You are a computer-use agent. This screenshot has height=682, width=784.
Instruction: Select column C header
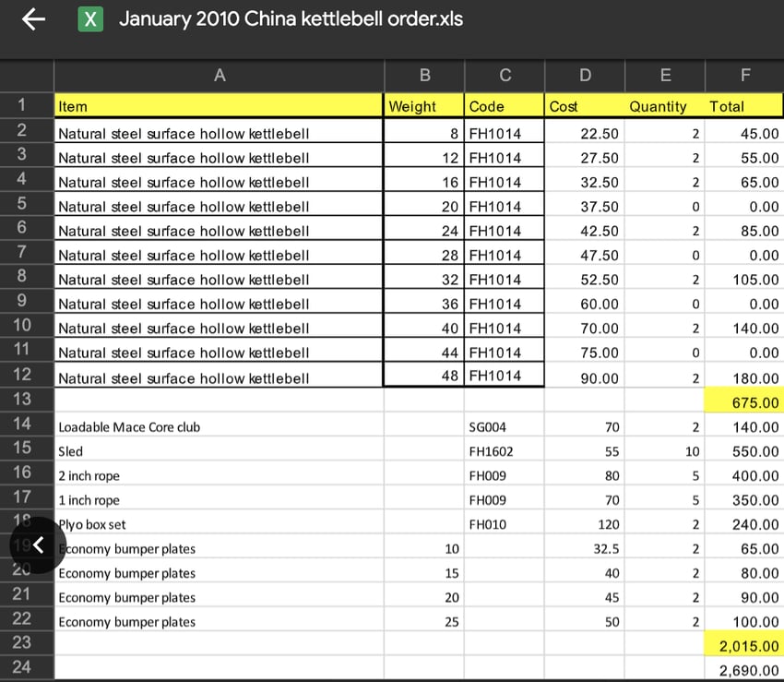tap(505, 76)
